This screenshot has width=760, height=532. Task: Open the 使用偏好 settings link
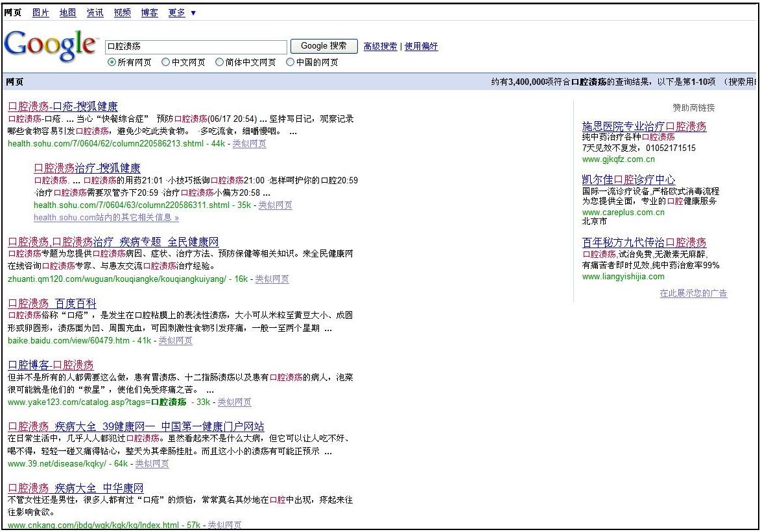tap(421, 46)
